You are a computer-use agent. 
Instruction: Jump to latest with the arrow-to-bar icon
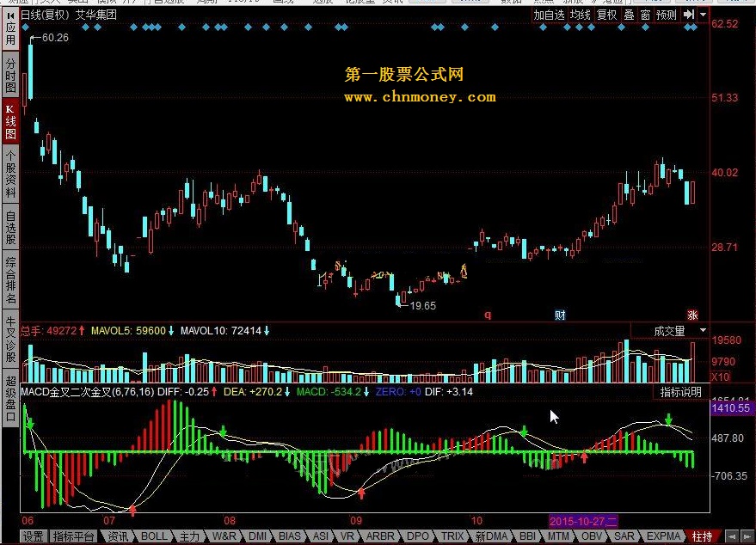click(689, 15)
